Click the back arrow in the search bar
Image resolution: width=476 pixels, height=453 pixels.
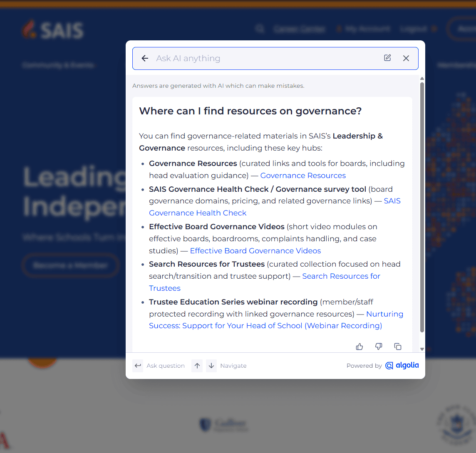[x=145, y=58]
